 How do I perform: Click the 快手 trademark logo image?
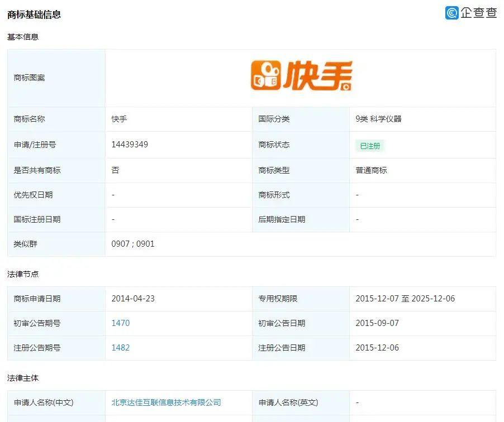(x=299, y=75)
